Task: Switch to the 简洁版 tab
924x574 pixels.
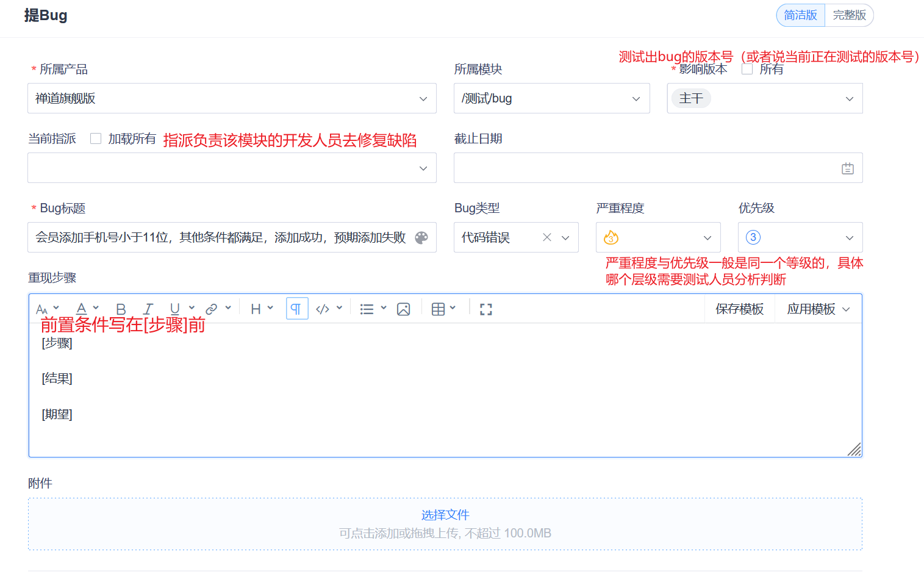Action: point(800,15)
